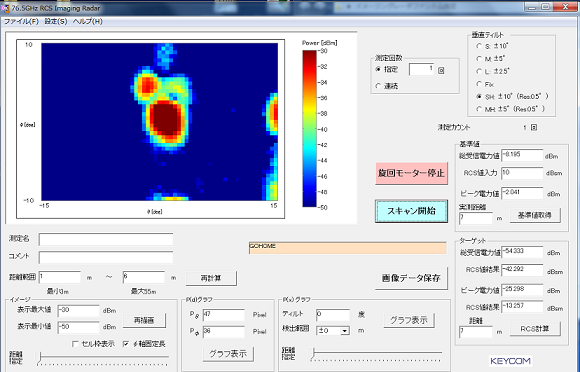Image resolution: width=580 pixels, height=372 pixels.
Task: Click the 画像データ保存 button
Action: pos(411,278)
